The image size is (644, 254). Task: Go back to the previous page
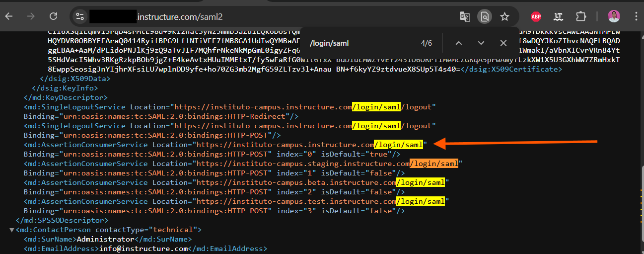tap(9, 16)
